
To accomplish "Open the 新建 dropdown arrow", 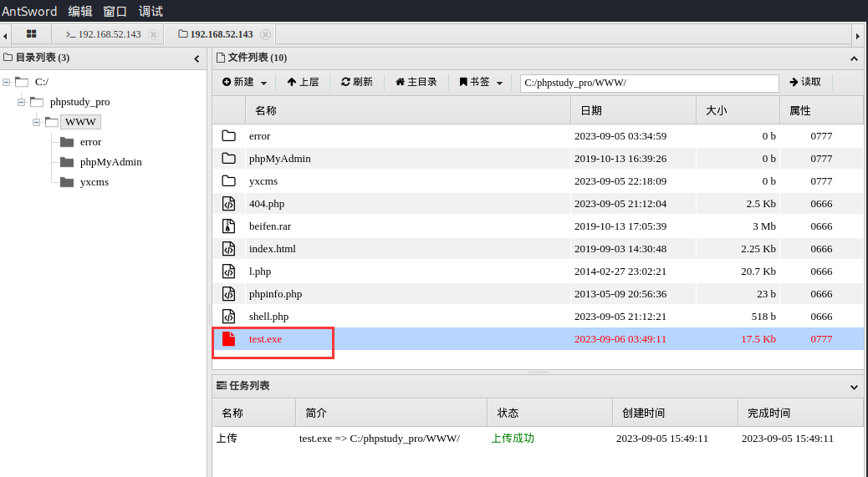I will point(263,83).
